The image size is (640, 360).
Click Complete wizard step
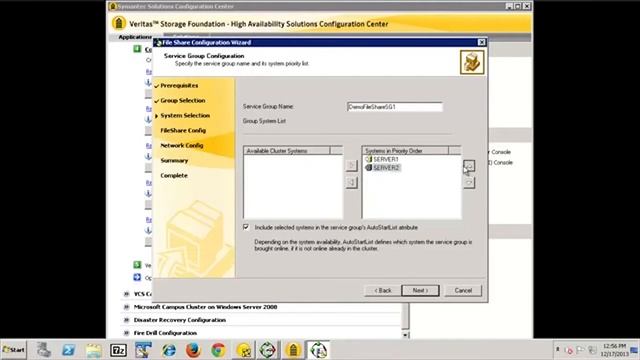pyautogui.click(x=174, y=176)
